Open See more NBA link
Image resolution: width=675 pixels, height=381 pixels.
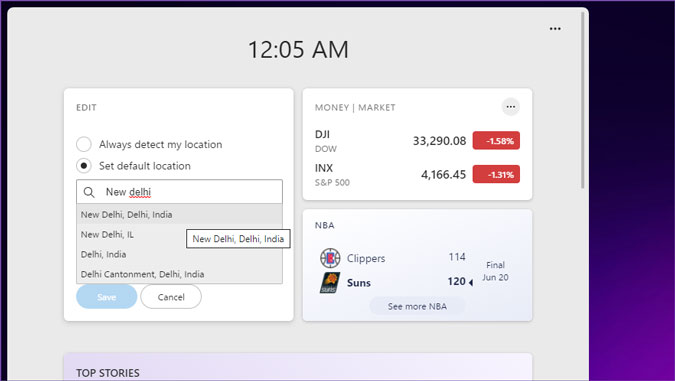[x=417, y=306]
